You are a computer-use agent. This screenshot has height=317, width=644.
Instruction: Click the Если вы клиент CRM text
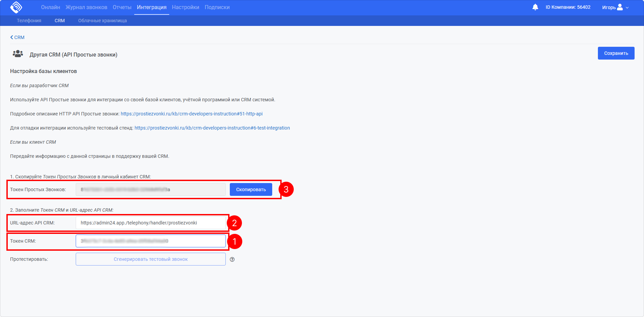pyautogui.click(x=33, y=142)
